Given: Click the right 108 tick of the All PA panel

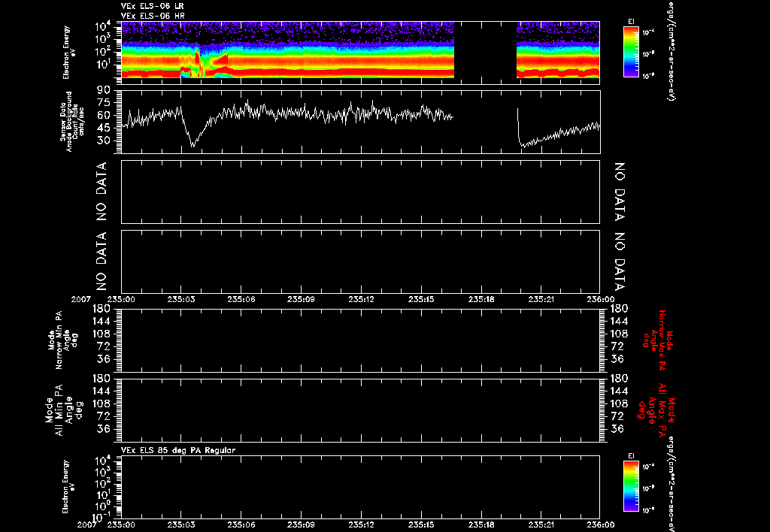Looking at the screenshot, I should (x=619, y=404).
